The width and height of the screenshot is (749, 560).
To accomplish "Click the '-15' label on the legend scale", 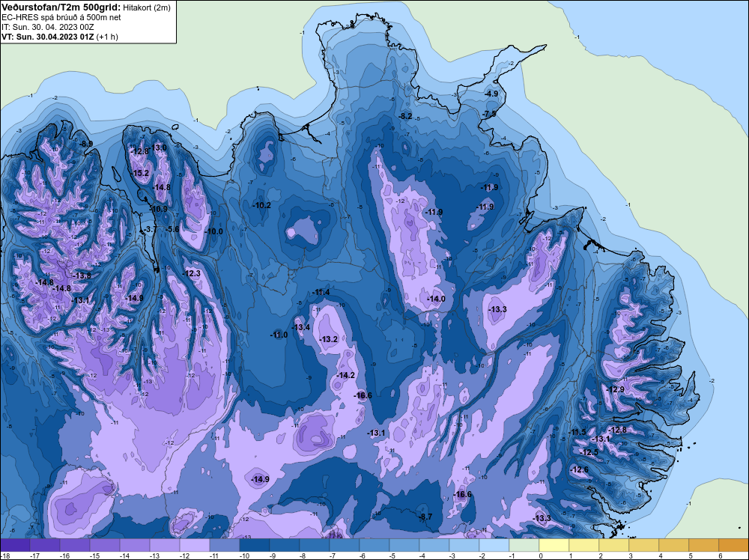I will pyautogui.click(x=94, y=556).
